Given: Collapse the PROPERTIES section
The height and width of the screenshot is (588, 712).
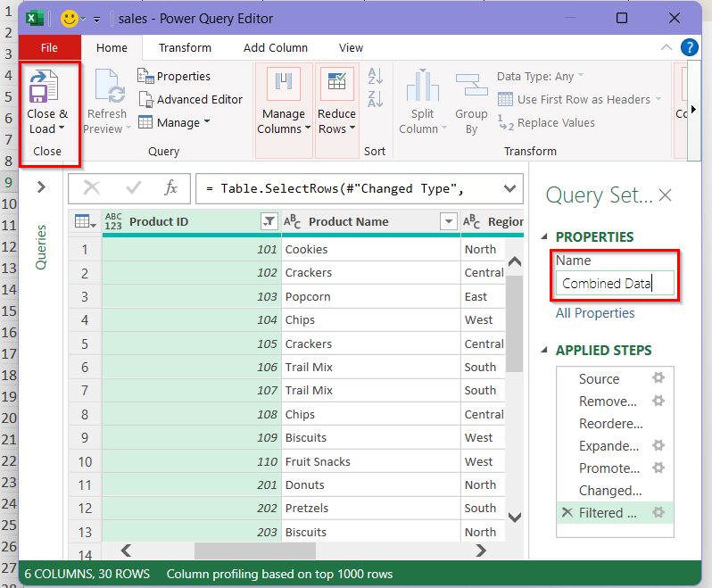Looking at the screenshot, I should [x=544, y=236].
